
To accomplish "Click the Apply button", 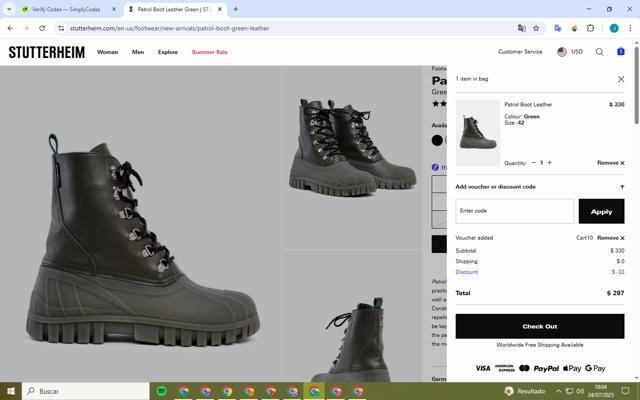I will coord(601,211).
